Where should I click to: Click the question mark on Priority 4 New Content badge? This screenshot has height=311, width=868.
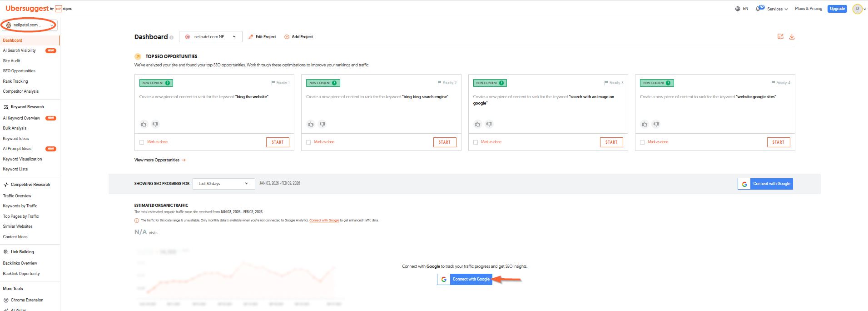click(x=668, y=83)
